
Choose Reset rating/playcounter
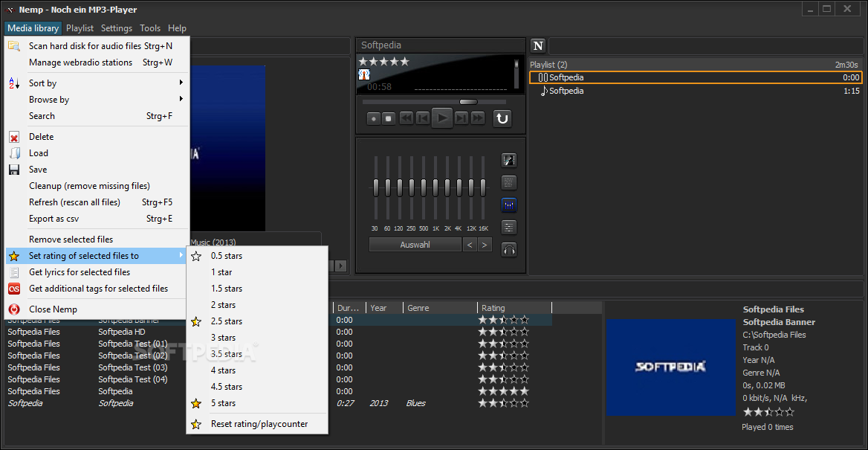(257, 424)
